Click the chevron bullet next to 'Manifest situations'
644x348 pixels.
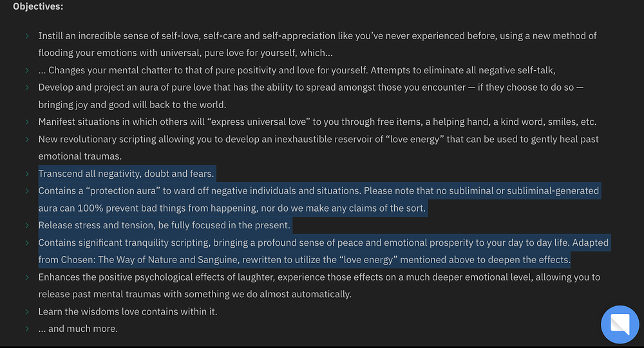pos(27,122)
